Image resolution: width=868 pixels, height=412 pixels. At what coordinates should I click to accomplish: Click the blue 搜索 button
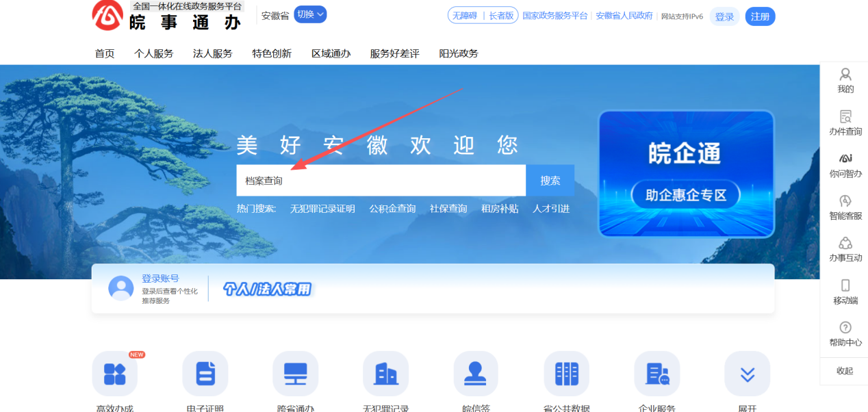(550, 181)
